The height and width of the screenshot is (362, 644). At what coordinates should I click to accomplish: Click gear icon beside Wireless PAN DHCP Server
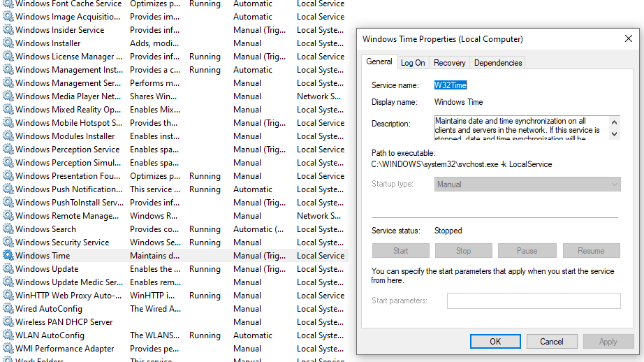(x=8, y=321)
